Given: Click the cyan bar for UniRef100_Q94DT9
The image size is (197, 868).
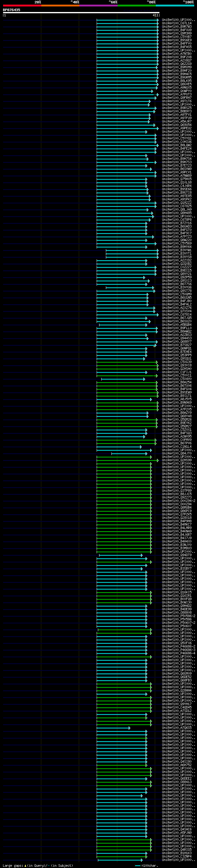Looking at the screenshot, I should coord(121,555).
